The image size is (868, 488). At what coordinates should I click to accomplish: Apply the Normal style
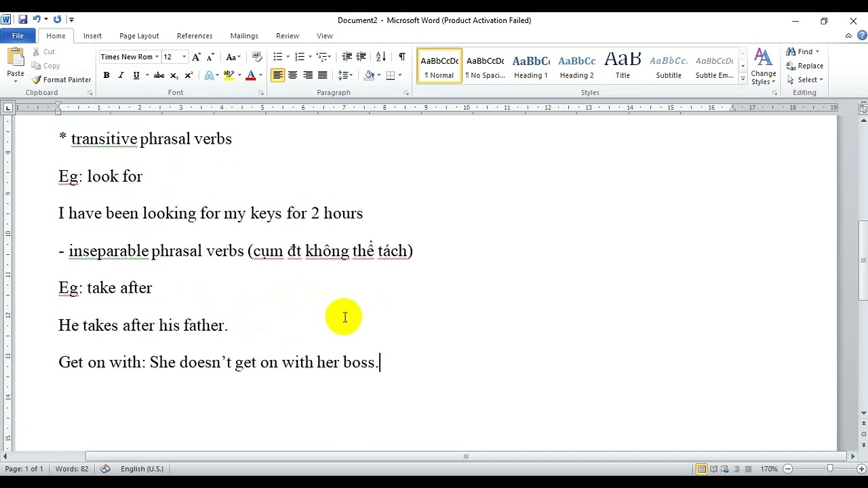click(x=439, y=66)
